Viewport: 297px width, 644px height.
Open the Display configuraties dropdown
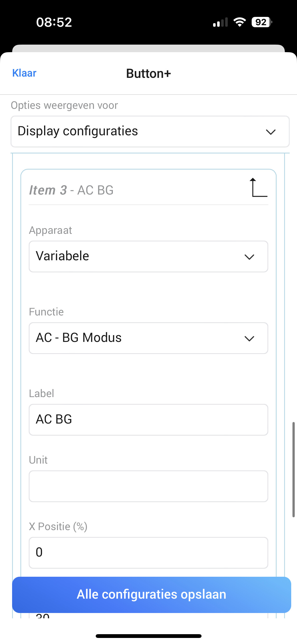[x=150, y=132]
